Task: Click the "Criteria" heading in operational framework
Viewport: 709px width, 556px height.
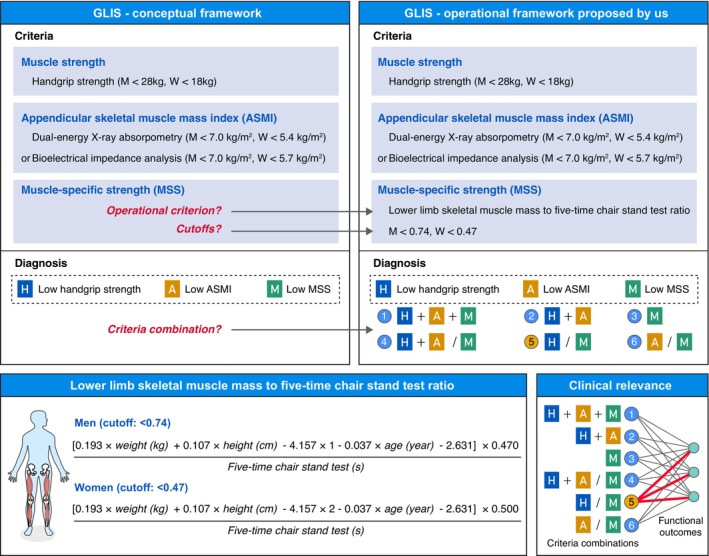Action: click(392, 36)
